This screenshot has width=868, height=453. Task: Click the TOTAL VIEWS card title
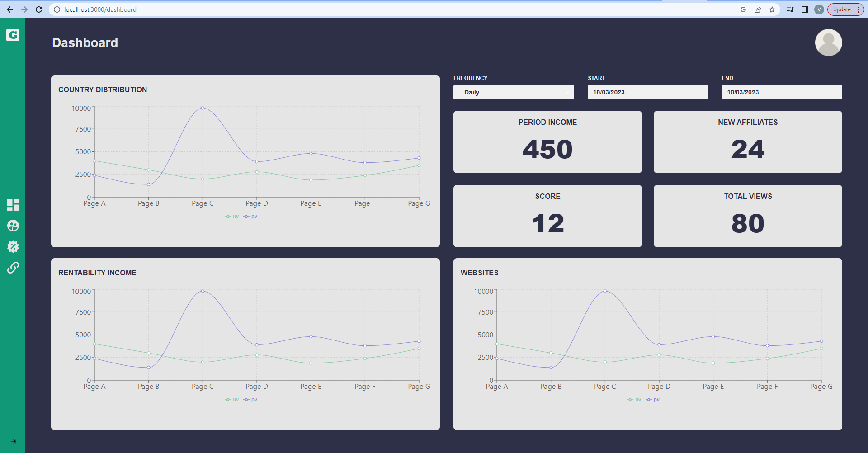pos(748,196)
